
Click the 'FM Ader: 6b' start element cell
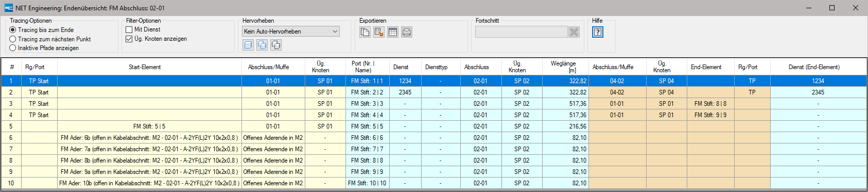click(x=149, y=138)
